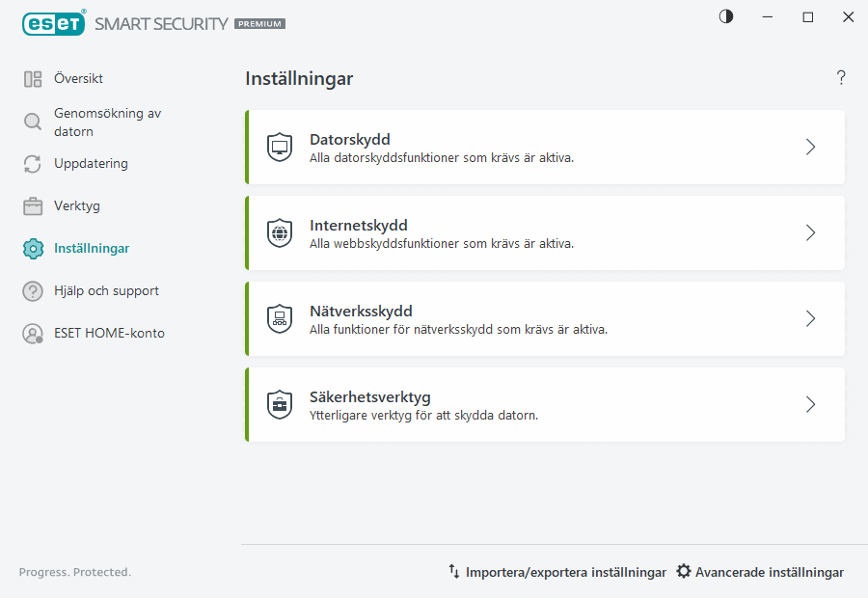The height and width of the screenshot is (598, 868).
Task: Click the Nätverksskydd network shield icon
Action: pos(280,318)
